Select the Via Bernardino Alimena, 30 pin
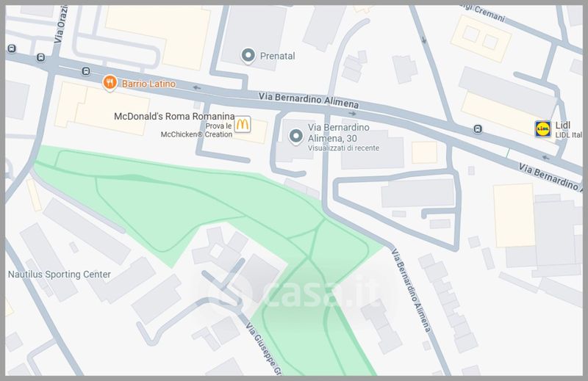This screenshot has width=588, height=381. [295, 137]
